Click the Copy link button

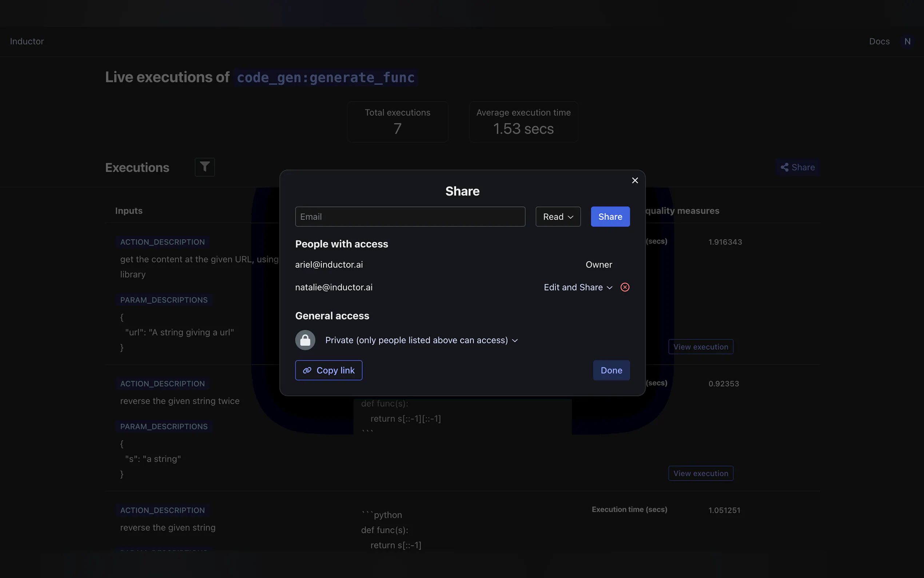point(328,370)
